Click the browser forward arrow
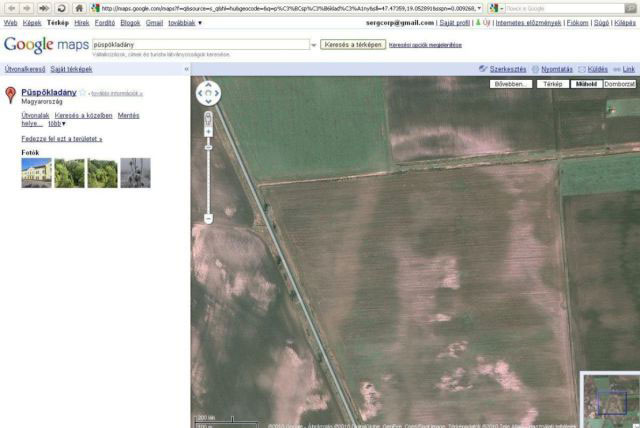Viewport: 640px width, 428px height. 27,8
